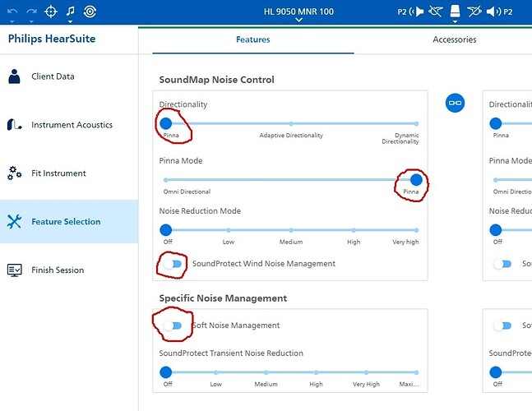Set left Transient Noise Reduction to Low
Image resolution: width=532 pixels, height=411 pixels.
[215, 372]
